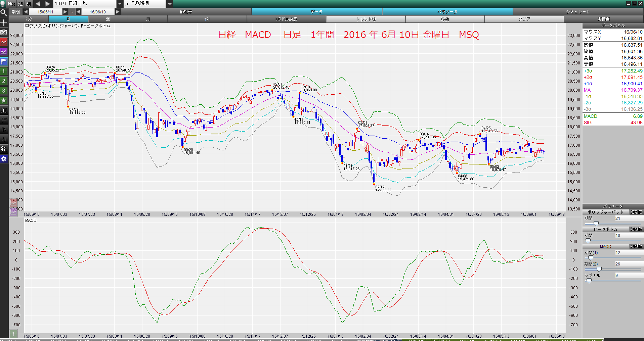
Task: Go to the next stock with the right arrow
Action: 48,4
